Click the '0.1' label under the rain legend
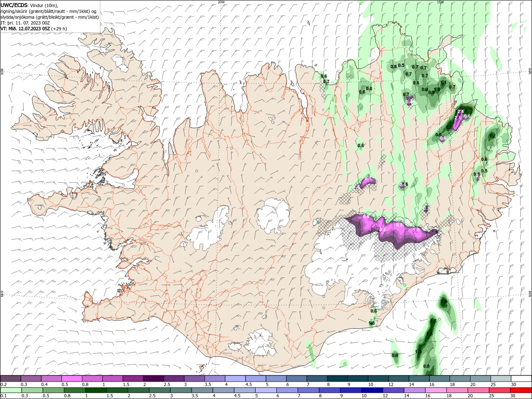This screenshot has height=399, width=532. pyautogui.click(x=3, y=396)
